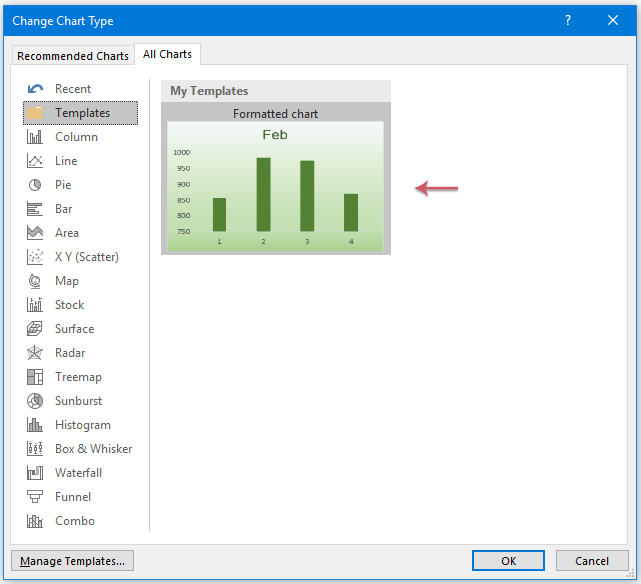The image size is (641, 584).
Task: Click the Help question mark button
Action: pos(568,20)
